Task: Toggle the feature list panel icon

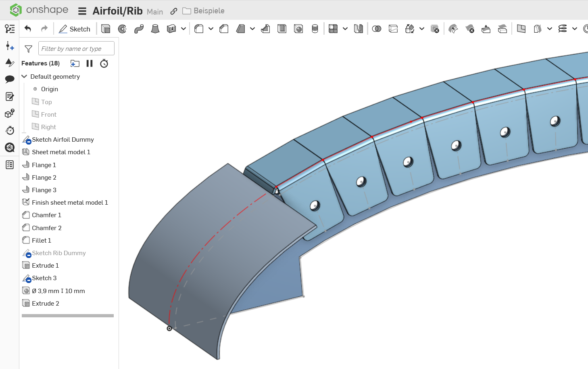Action: tap(10, 29)
